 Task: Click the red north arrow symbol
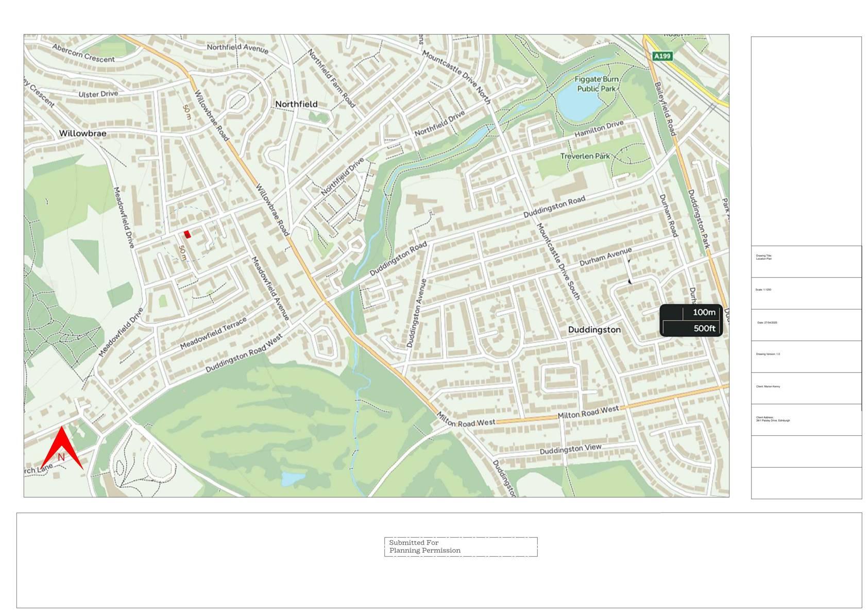tap(61, 448)
